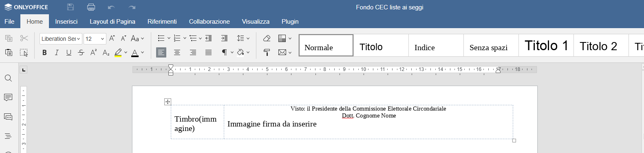
Task: Click the Copy icon
Action: (x=9, y=38)
